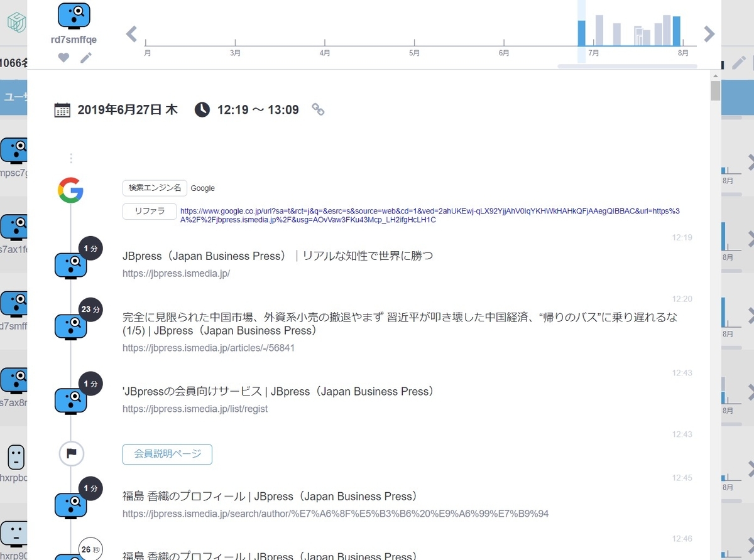754x560 pixels.
Task: Click avatar icon beside JBpress top page entry
Action: 70,266
